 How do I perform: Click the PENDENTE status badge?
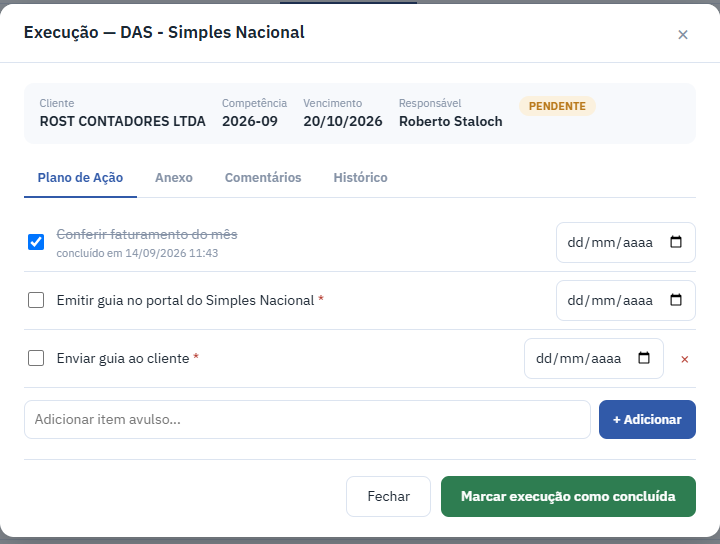(x=557, y=106)
